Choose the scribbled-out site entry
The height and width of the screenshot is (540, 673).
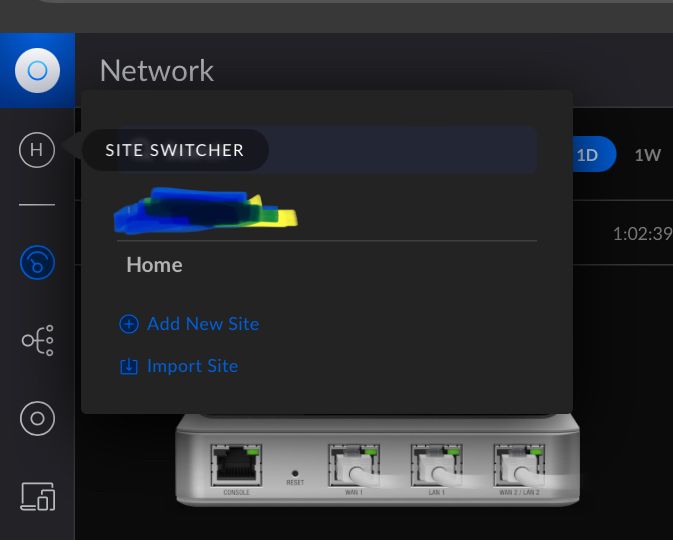[x=206, y=210]
